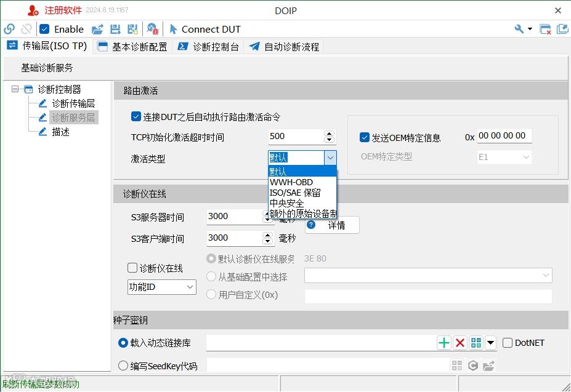Click the C# hexagon icon in SeedKey row

(x=472, y=365)
